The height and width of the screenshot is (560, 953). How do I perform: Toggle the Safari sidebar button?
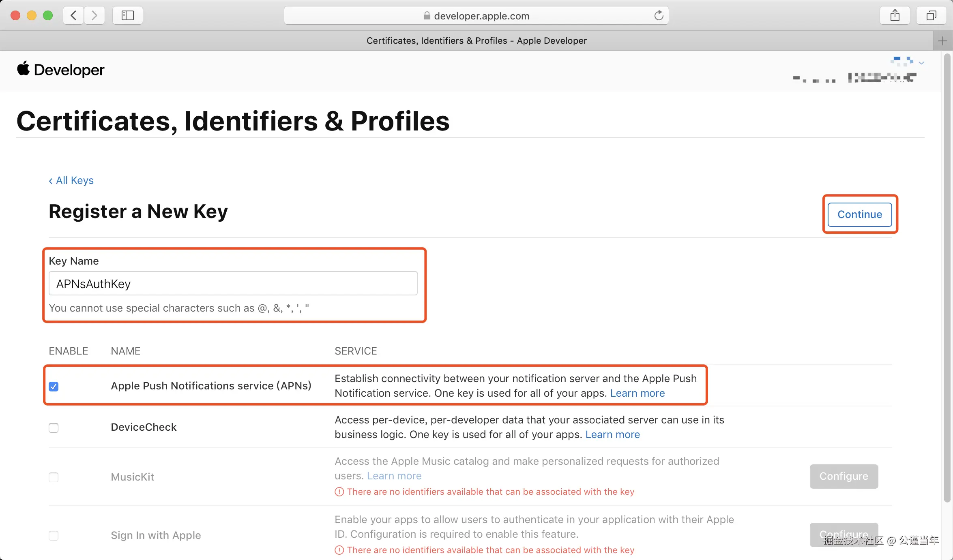[x=127, y=16]
